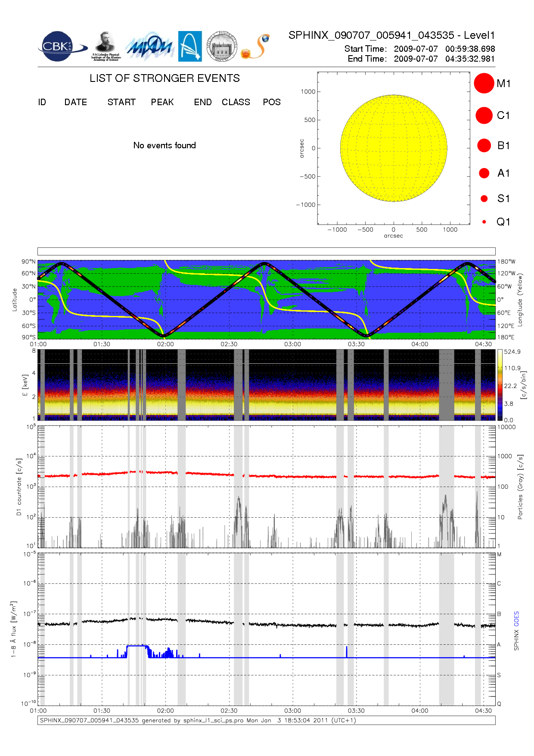
Task: Click the spectrogram color scale bar
Action: [500, 385]
